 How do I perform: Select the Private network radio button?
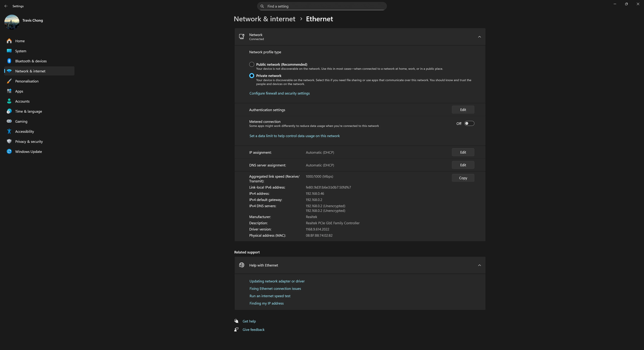pos(252,76)
